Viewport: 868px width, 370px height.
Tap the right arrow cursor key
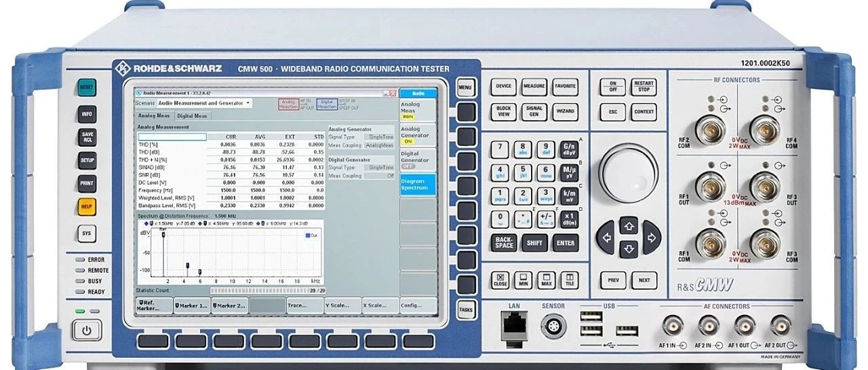click(652, 237)
